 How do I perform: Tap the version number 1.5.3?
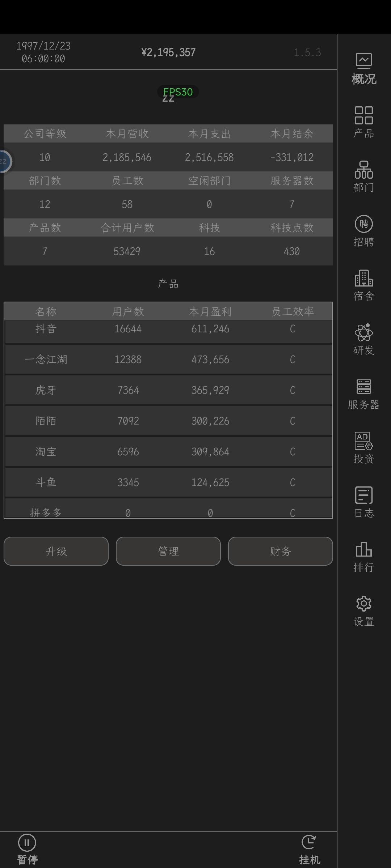[x=307, y=53]
